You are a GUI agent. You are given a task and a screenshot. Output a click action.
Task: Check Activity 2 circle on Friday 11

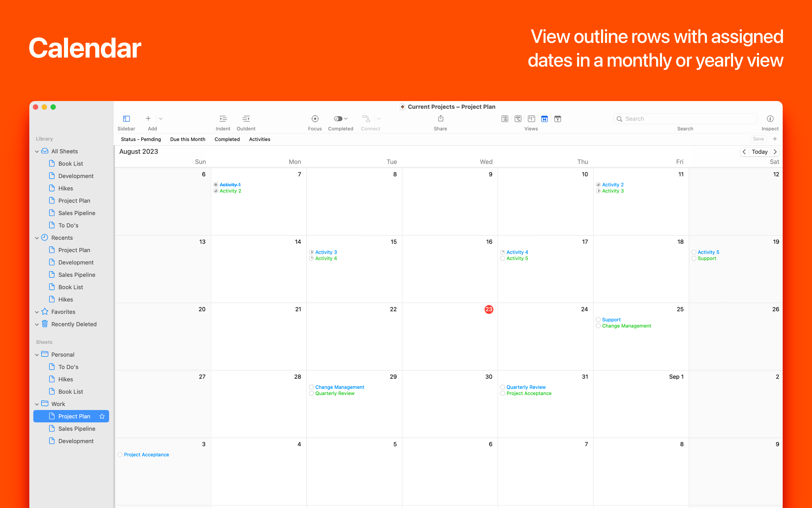pyautogui.click(x=598, y=185)
